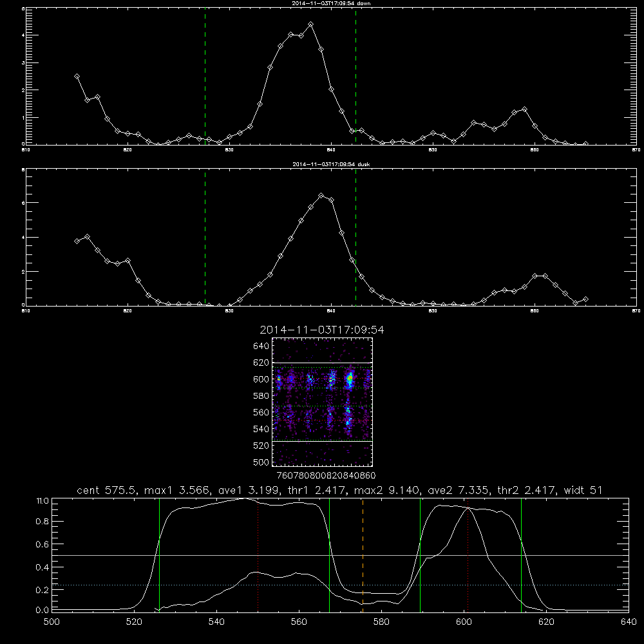Click the green vertical line near 526

[159, 554]
